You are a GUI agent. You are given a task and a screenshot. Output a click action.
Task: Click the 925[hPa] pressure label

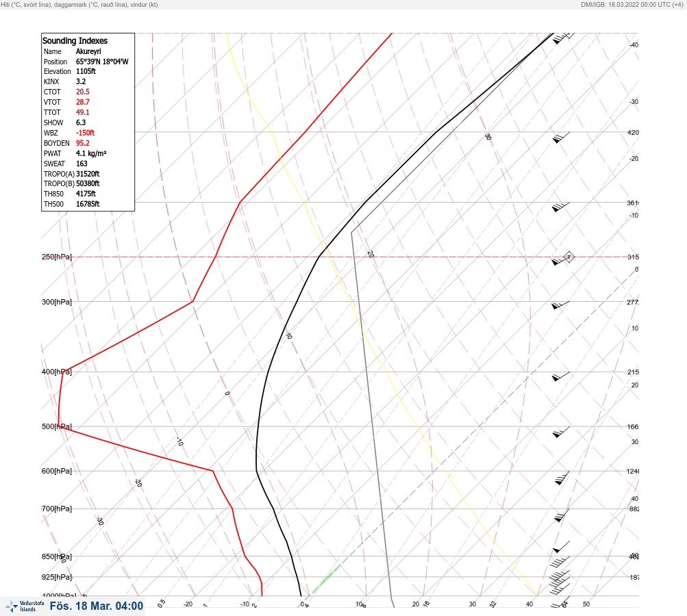tap(57, 577)
